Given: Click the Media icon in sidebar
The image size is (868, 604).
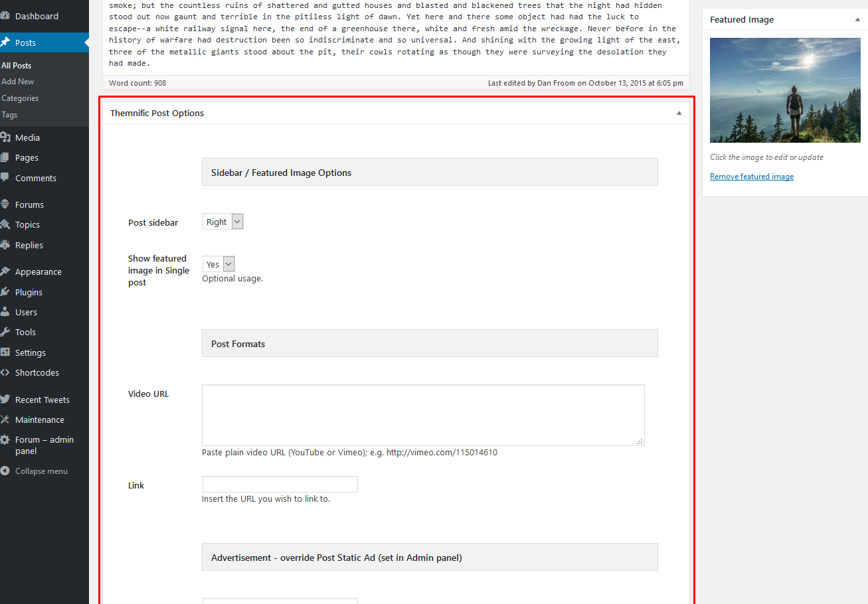Looking at the screenshot, I should click(5, 137).
